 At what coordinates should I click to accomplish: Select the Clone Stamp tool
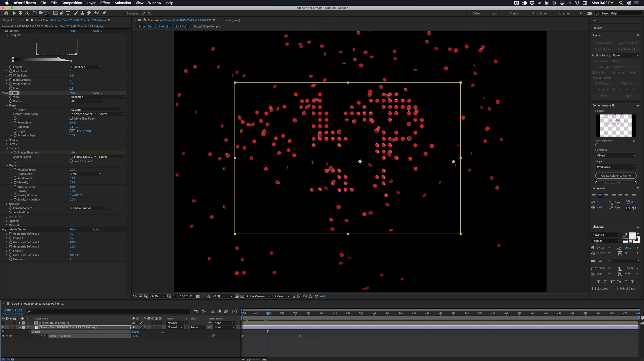click(82, 13)
